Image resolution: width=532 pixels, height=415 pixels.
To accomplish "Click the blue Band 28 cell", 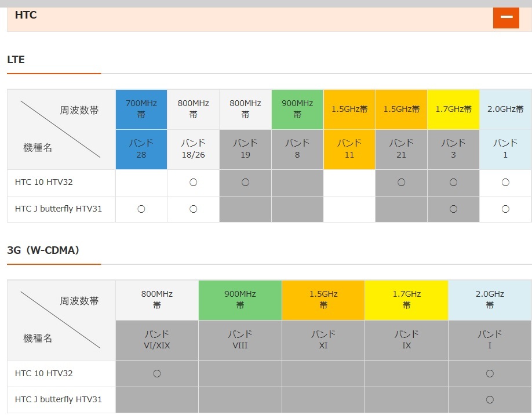I will pos(141,149).
